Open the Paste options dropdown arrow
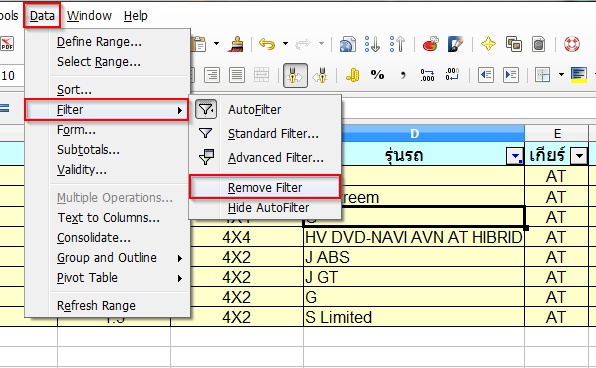This screenshot has width=596, height=368. point(216,44)
